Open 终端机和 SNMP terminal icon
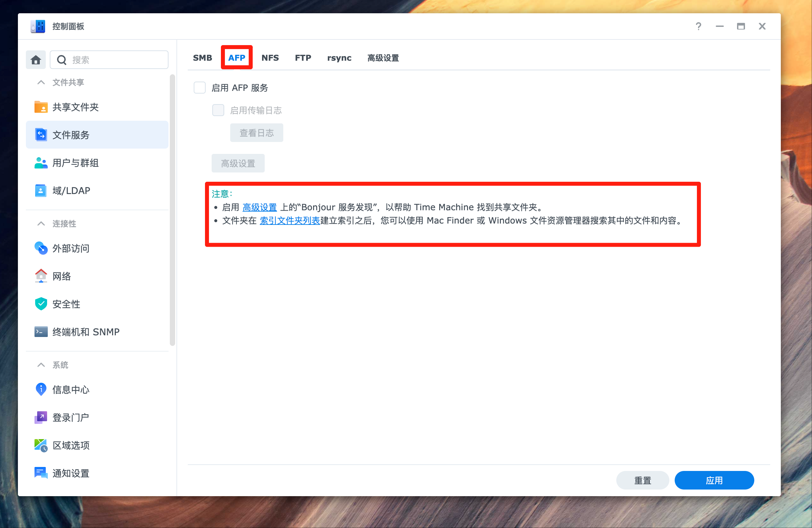The image size is (812, 528). click(x=41, y=332)
